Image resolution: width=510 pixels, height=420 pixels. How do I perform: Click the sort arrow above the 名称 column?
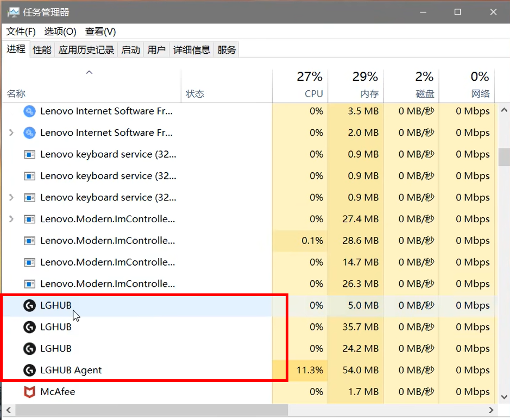click(89, 72)
